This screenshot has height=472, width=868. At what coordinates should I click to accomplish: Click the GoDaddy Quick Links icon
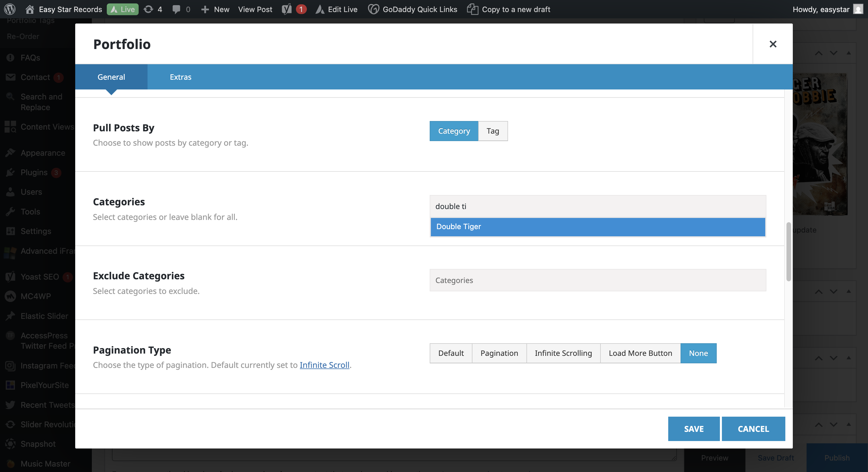point(373,9)
